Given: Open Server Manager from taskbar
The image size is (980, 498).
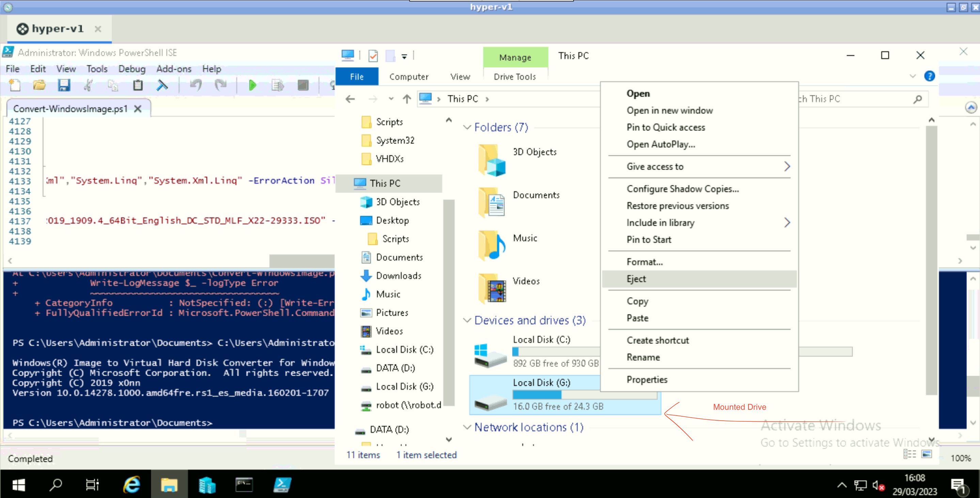Looking at the screenshot, I should [207, 485].
